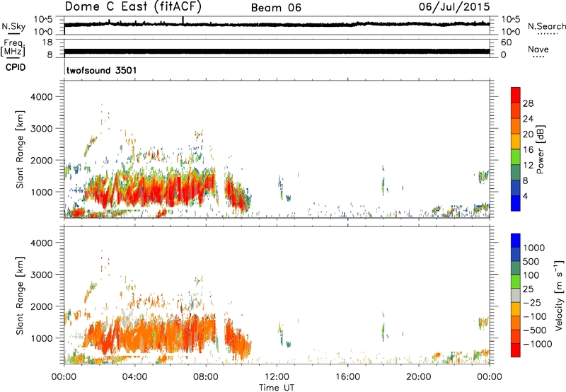This screenshot has height=392, width=566.
Task: Select the red bottom segment of Velocity colorbar
Action: (x=516, y=350)
